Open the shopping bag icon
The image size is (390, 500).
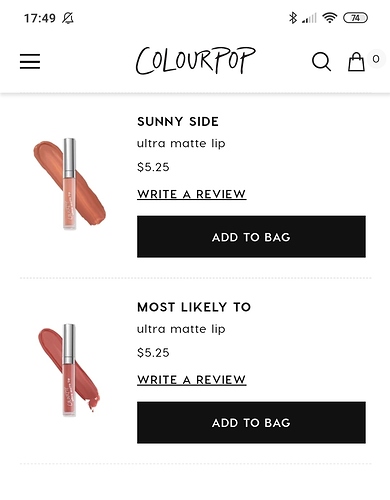tap(356, 62)
